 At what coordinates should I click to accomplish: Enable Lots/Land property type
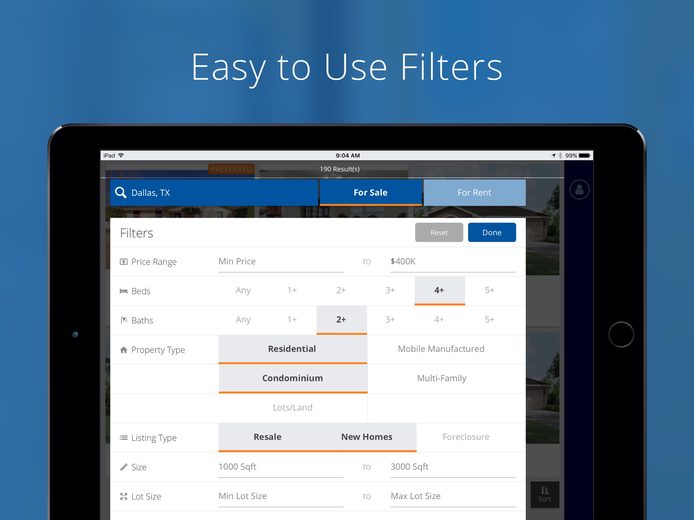click(x=293, y=408)
